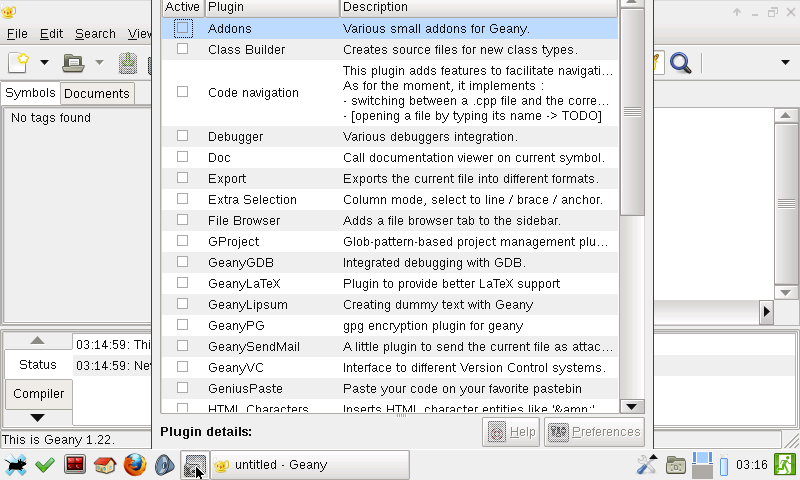Launch Firefox from the taskbar
The width and height of the screenshot is (800, 480).
click(x=135, y=465)
